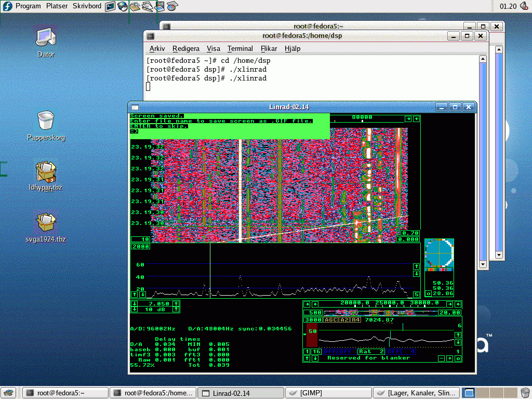Image resolution: width=532 pixels, height=399 pixels.
Task: Toggle the R4 button
Action: pos(355,320)
